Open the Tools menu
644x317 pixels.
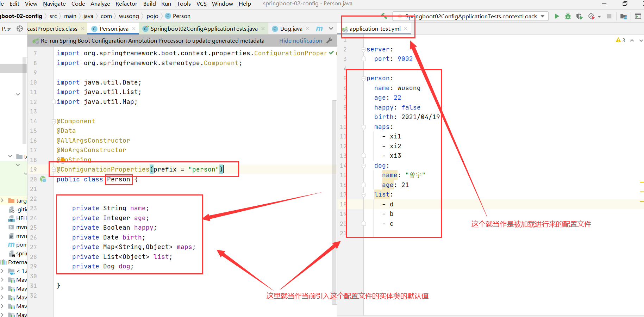pyautogui.click(x=184, y=4)
